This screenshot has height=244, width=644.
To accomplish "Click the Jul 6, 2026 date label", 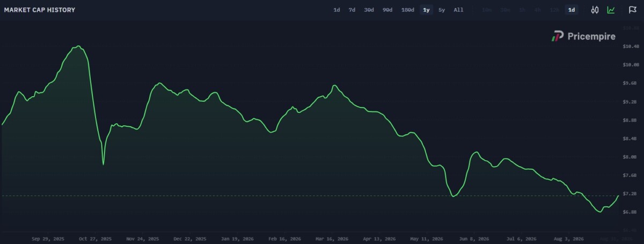I will (x=521, y=239).
